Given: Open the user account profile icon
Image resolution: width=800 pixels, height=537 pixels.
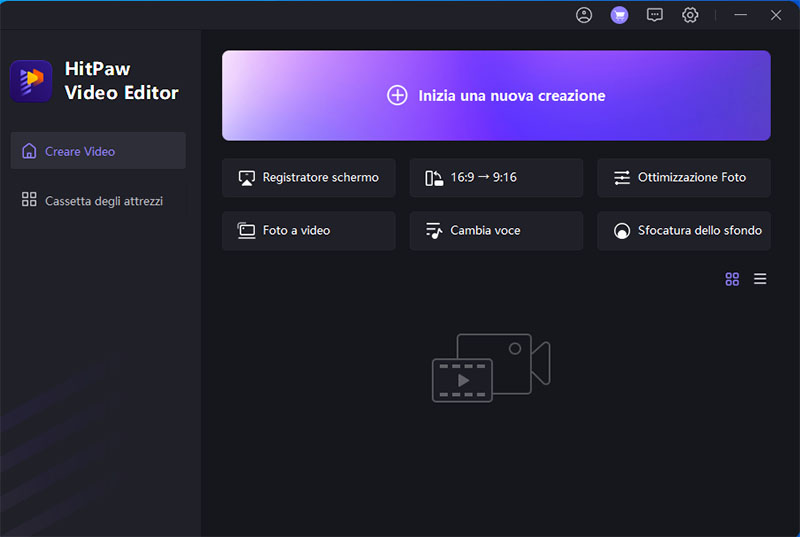Looking at the screenshot, I should [584, 15].
